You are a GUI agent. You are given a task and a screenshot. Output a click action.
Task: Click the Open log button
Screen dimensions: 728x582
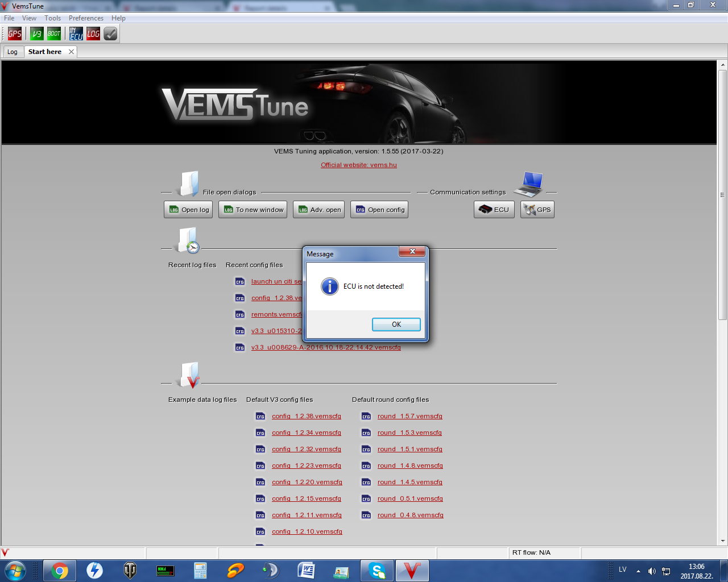188,210
